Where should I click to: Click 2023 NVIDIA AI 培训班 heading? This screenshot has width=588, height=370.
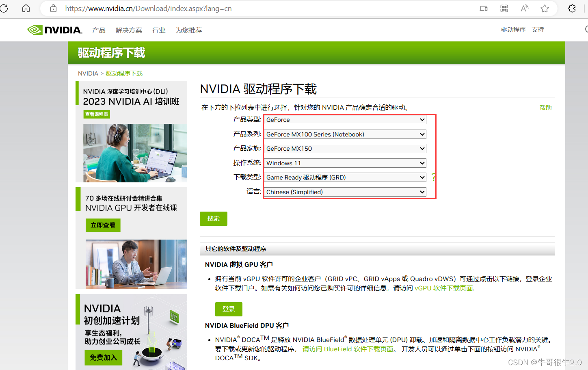(131, 102)
